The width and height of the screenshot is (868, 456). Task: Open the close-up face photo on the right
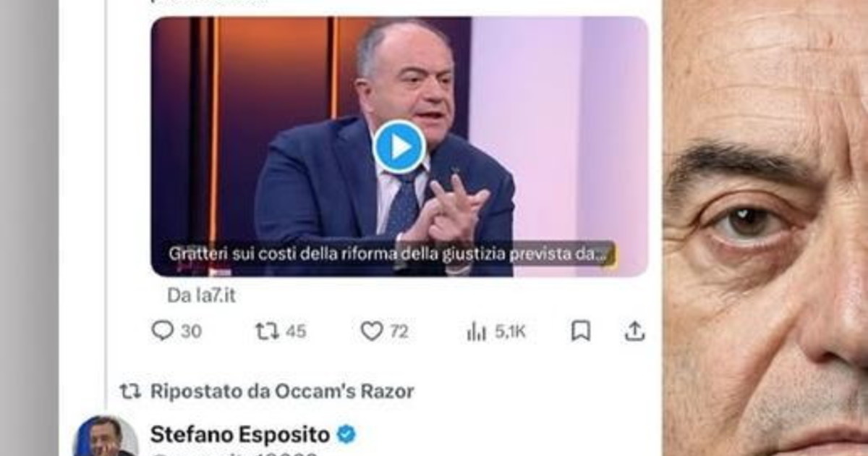click(765, 228)
